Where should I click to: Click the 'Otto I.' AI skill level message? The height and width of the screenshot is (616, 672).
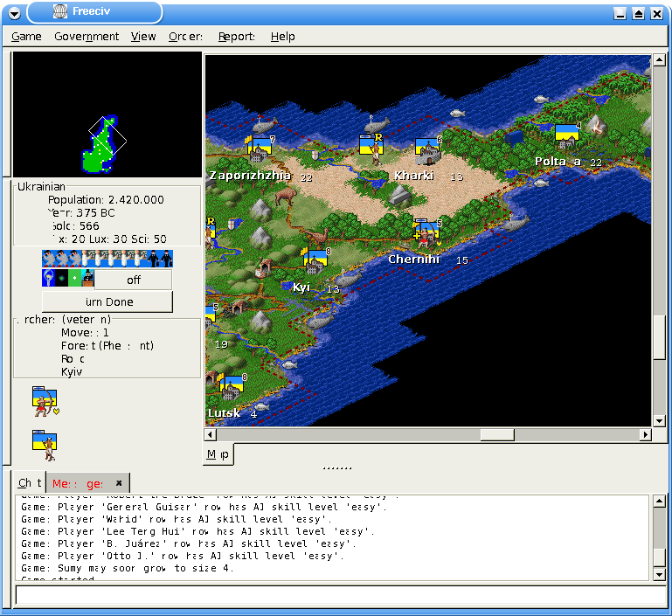tap(183, 556)
